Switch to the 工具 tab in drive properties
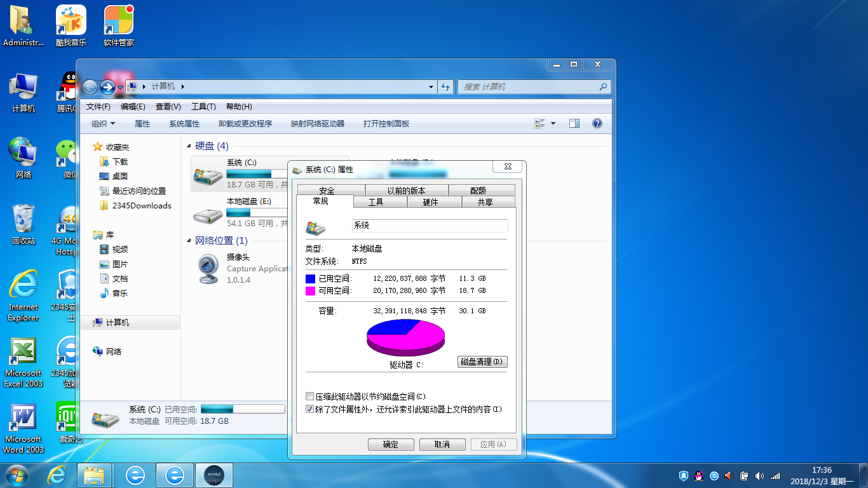The image size is (868, 488). click(379, 201)
